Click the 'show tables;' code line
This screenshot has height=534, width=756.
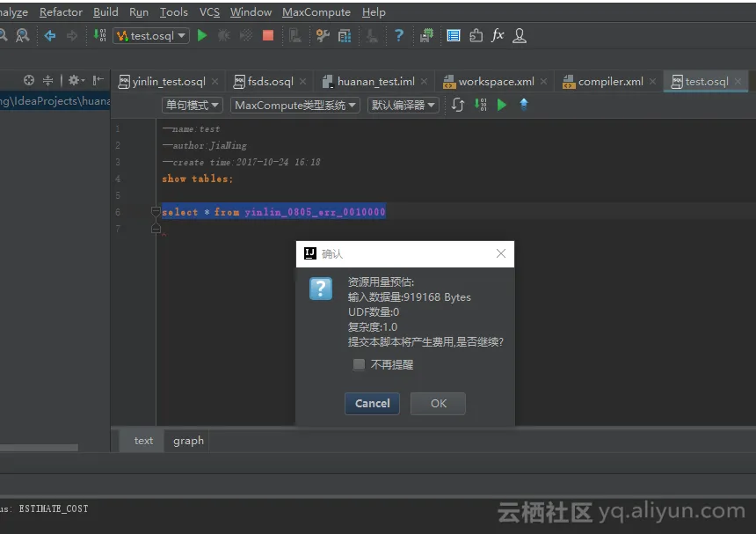(197, 179)
